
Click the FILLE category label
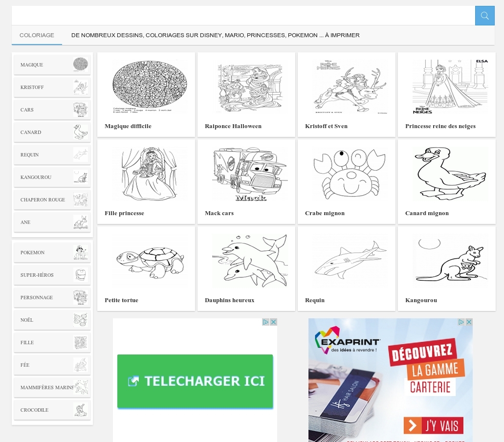click(27, 343)
